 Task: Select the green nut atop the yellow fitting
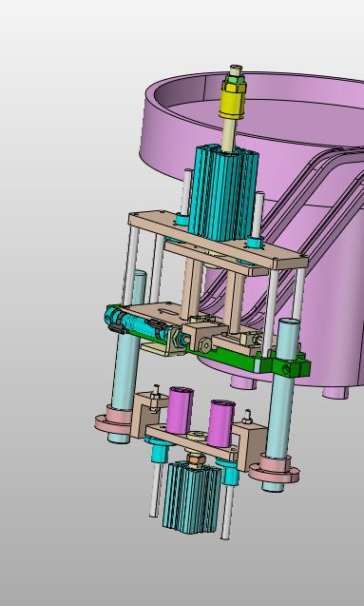235,79
